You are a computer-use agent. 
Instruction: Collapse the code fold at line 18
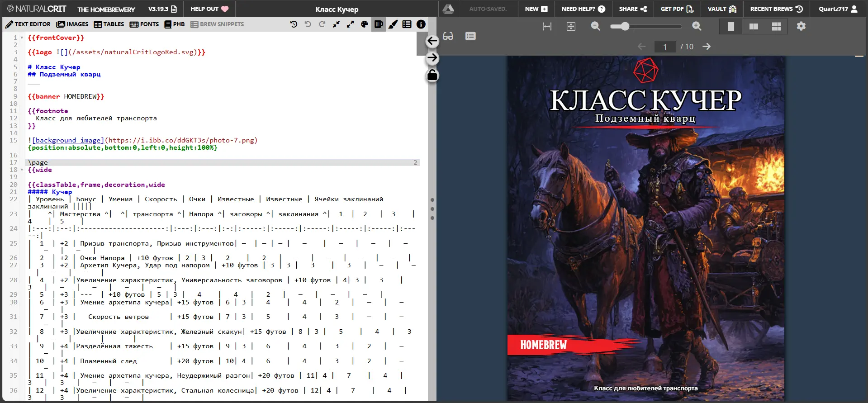(x=22, y=170)
